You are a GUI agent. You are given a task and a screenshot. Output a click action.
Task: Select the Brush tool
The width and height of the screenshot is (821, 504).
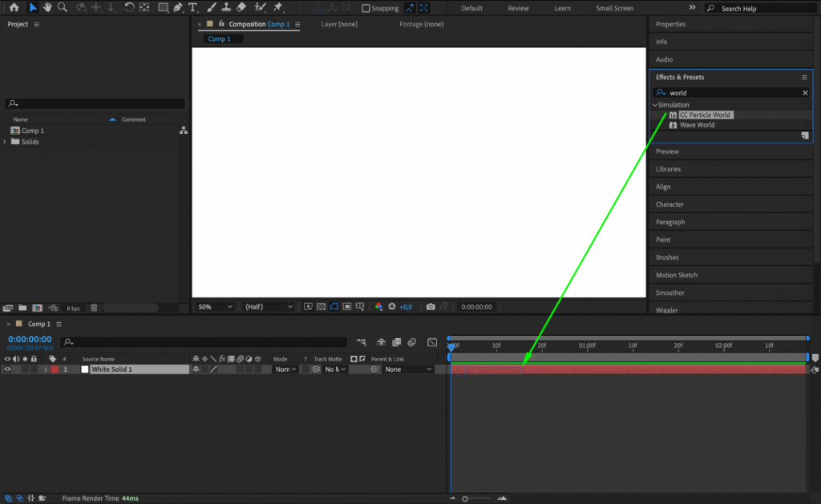210,8
